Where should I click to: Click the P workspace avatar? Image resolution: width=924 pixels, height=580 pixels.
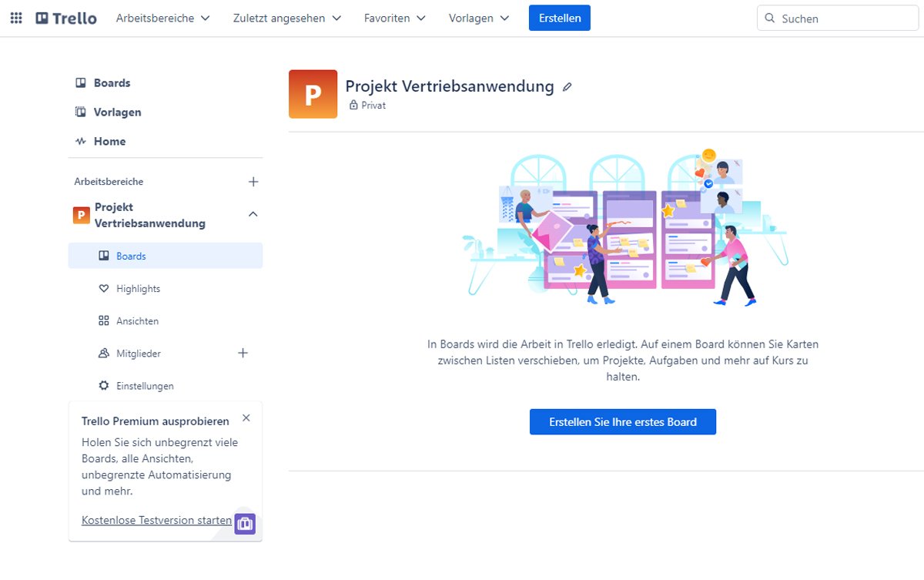tap(312, 93)
